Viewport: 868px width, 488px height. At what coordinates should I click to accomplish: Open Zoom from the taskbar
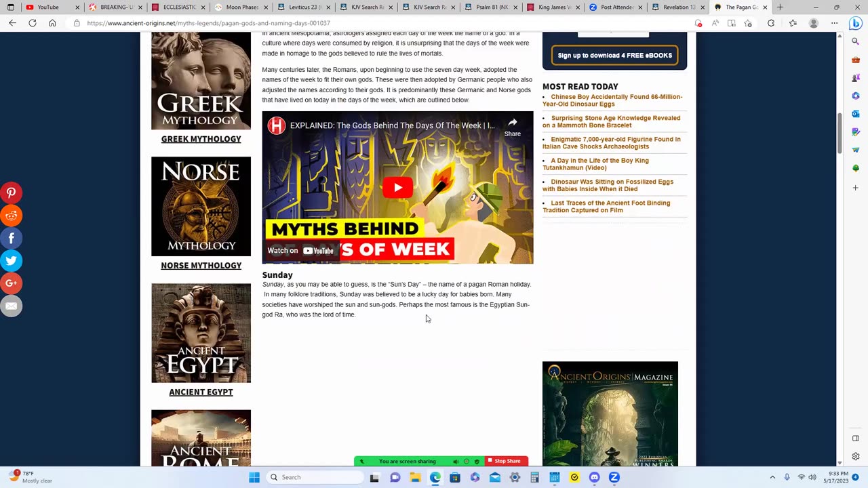pyautogui.click(x=614, y=477)
